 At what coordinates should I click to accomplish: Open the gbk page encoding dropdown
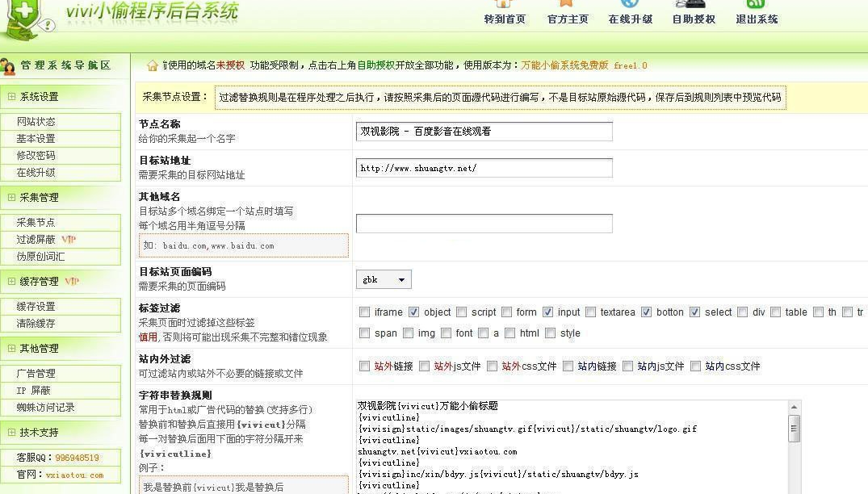coord(384,280)
